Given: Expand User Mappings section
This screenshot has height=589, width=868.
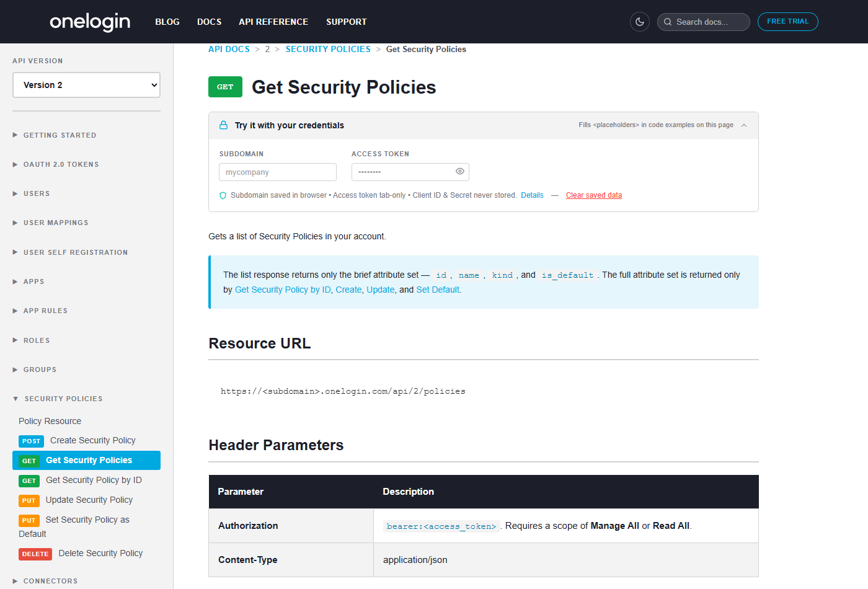Looking at the screenshot, I should [50, 223].
